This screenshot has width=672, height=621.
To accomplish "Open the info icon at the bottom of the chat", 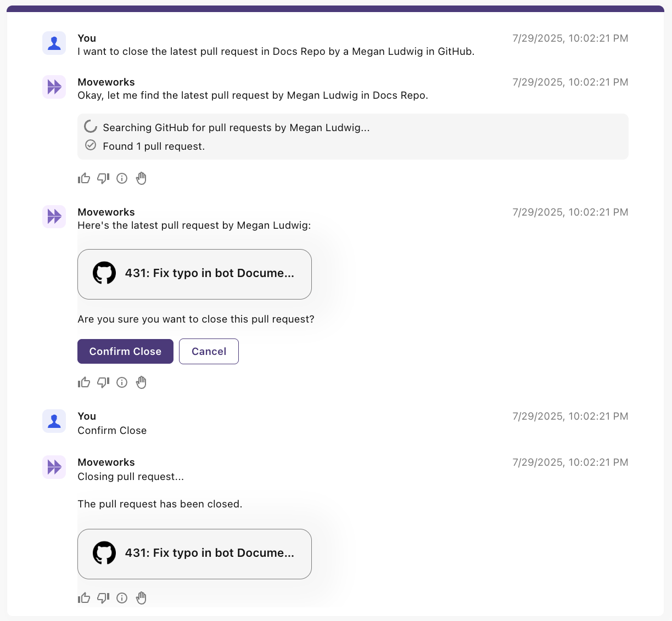I will (122, 598).
